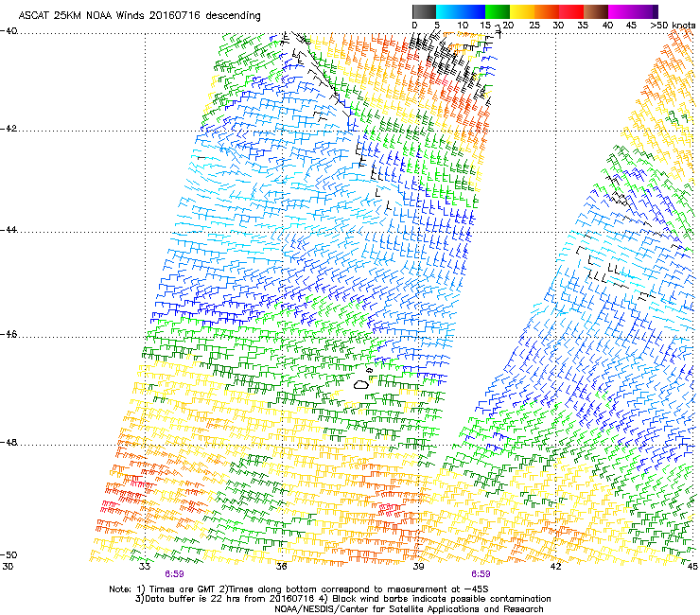Click the orange 25-30 knots legend segment
Screen dimensions: 700x615
click(x=547, y=11)
